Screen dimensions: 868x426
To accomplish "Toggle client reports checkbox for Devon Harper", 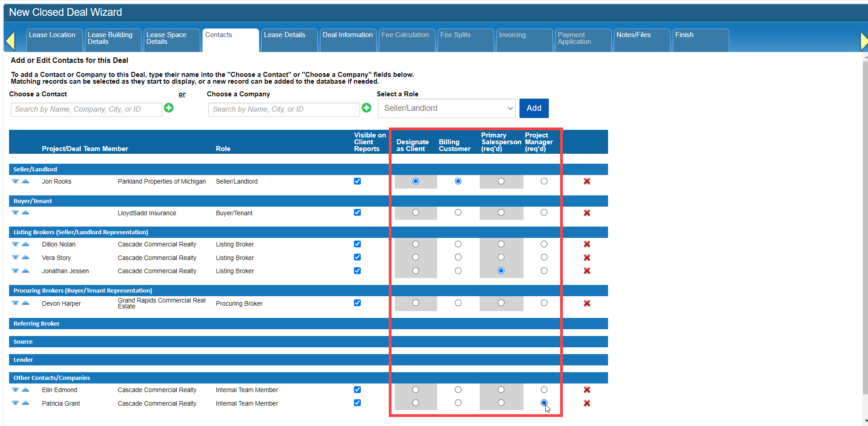I will click(357, 303).
